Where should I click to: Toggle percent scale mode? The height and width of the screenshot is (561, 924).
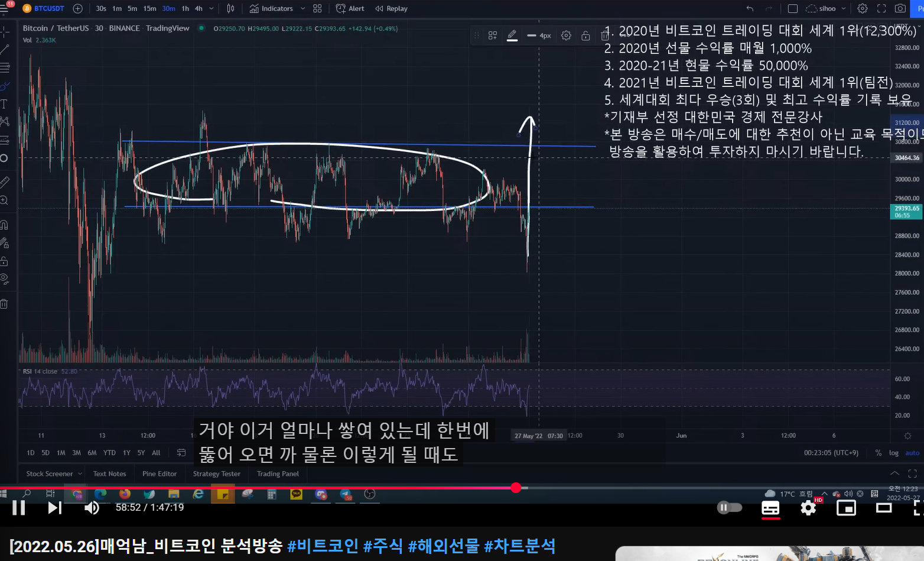[x=879, y=453]
